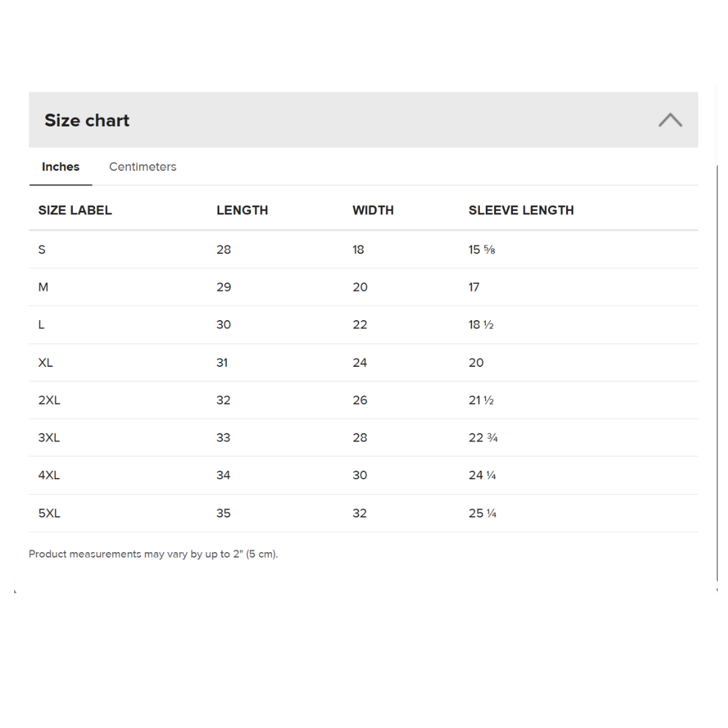Select the S size row

coord(42,249)
